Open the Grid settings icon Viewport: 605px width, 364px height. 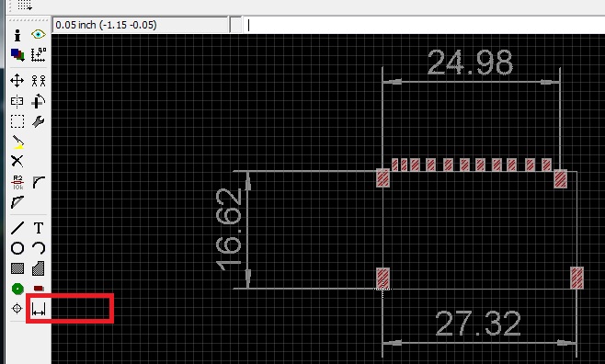pos(24,5)
